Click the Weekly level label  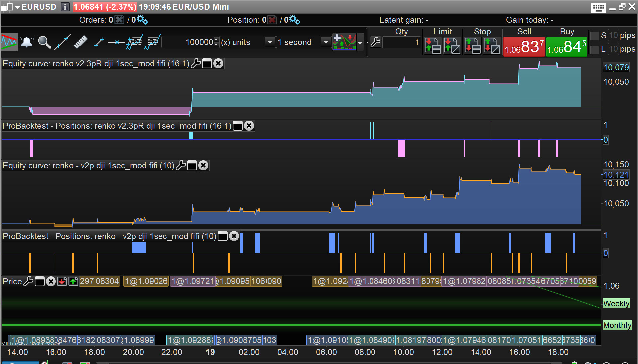pyautogui.click(x=616, y=303)
